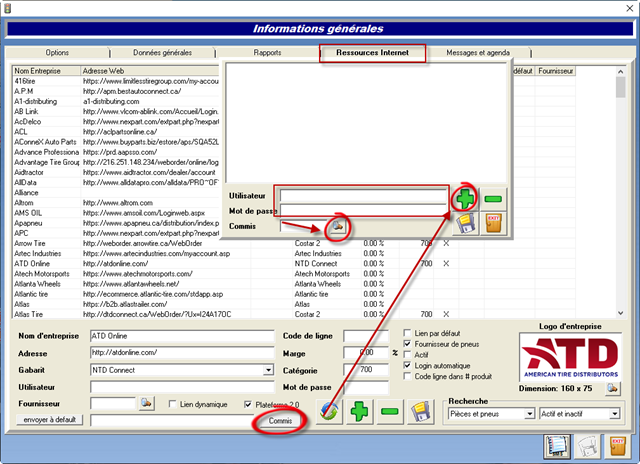Open the Données générales tab
640x464 pixels.
162,52
